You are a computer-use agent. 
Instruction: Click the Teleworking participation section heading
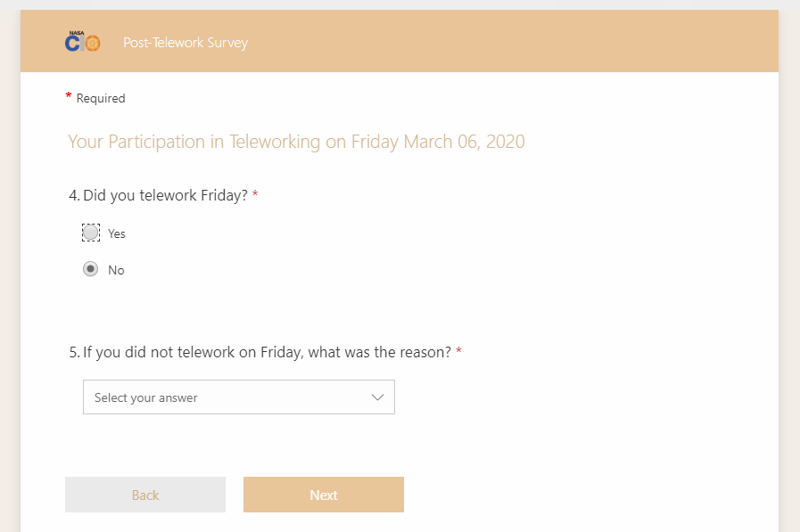coord(296,142)
